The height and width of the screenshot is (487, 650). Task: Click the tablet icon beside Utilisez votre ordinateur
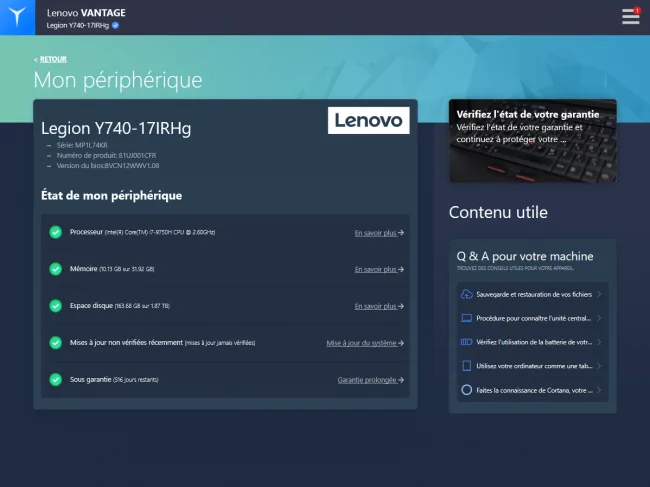click(x=466, y=366)
